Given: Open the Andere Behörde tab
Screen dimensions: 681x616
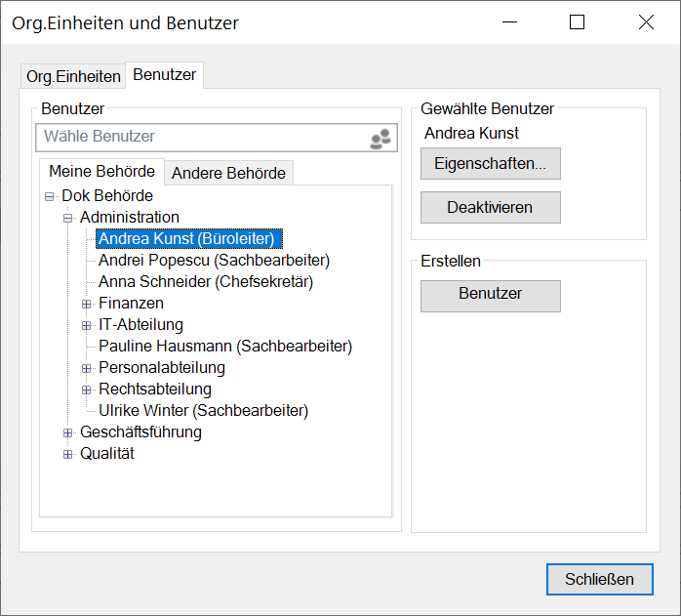Looking at the screenshot, I should [x=228, y=173].
